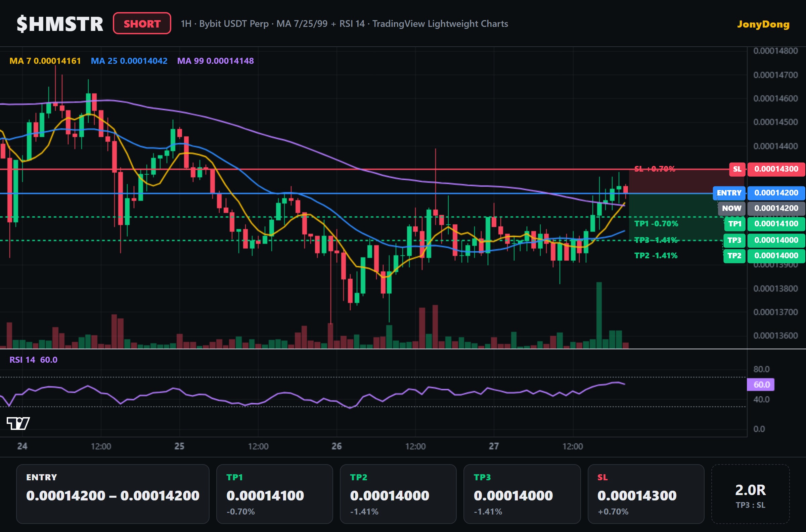Click the purple RSI 60.0 value badge
806x532 pixels.
pos(761,385)
